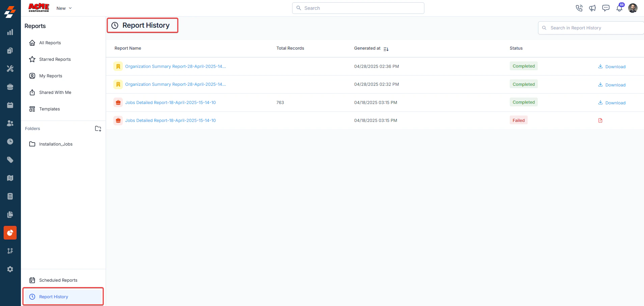
Task: Open the failed Jobs Detailed Report link
Action: tap(170, 121)
